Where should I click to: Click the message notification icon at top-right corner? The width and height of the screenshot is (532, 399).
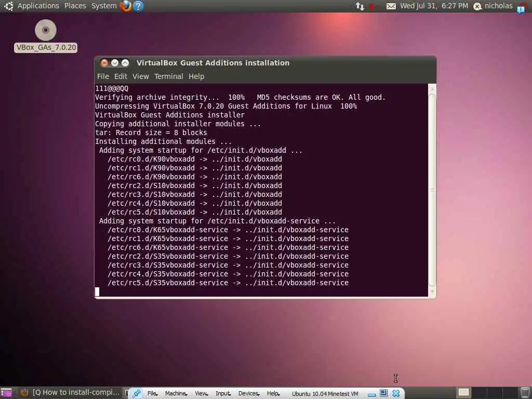pyautogui.click(x=521, y=8)
